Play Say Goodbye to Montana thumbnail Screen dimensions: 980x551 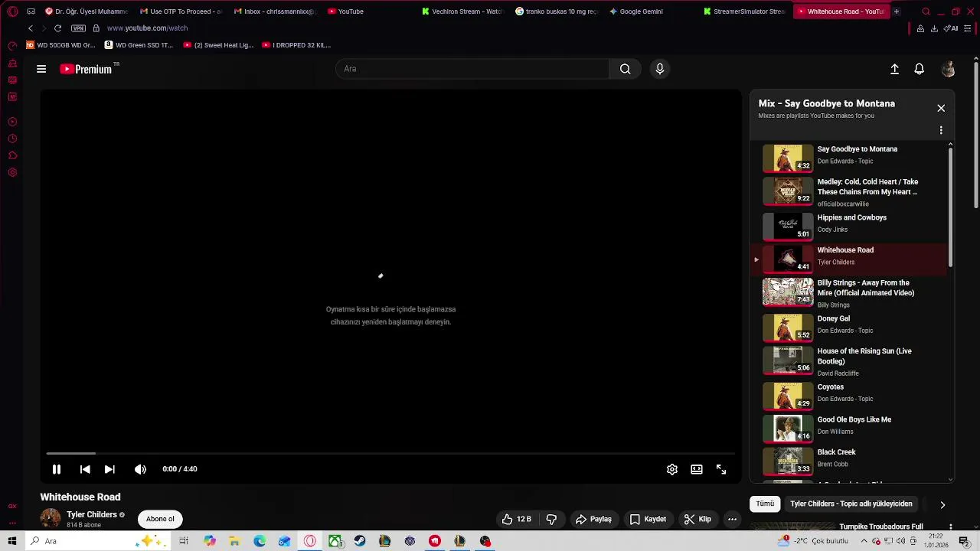(788, 158)
